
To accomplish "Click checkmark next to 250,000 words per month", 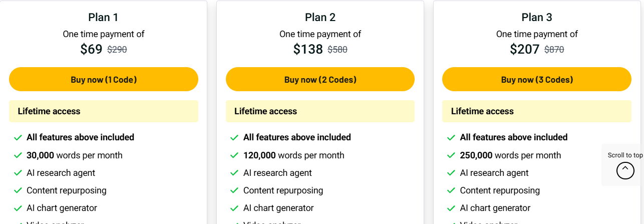I will pos(451,155).
